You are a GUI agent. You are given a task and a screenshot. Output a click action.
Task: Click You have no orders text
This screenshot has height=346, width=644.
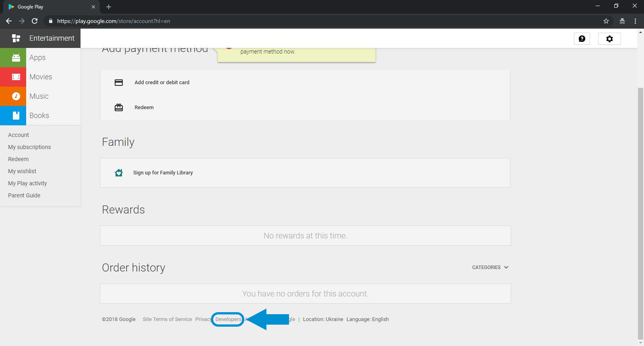(305, 294)
